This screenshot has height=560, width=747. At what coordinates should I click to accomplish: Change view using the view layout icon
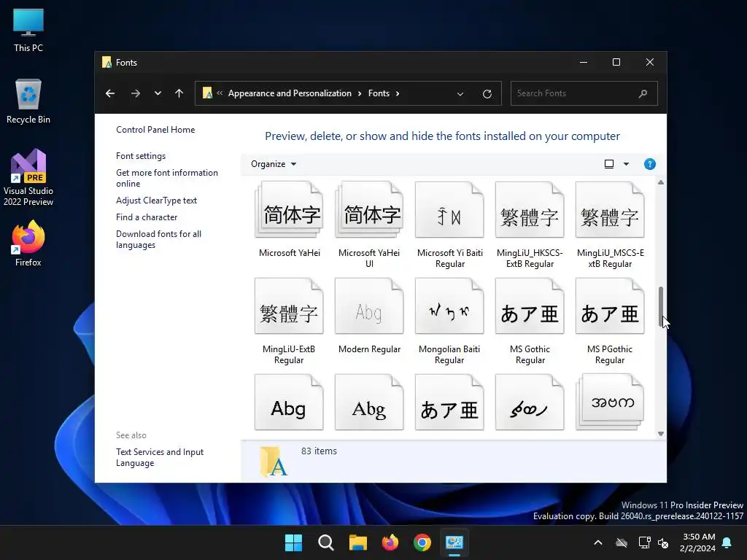click(609, 164)
